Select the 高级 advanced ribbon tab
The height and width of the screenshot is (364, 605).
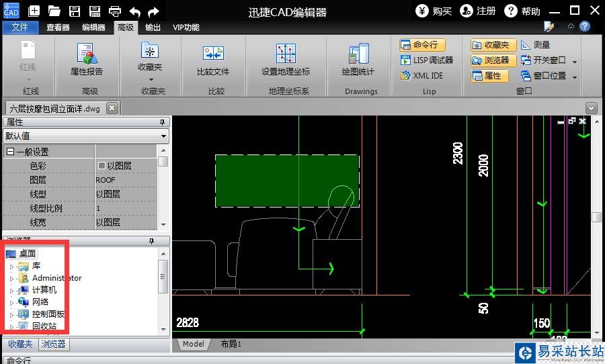click(x=126, y=28)
